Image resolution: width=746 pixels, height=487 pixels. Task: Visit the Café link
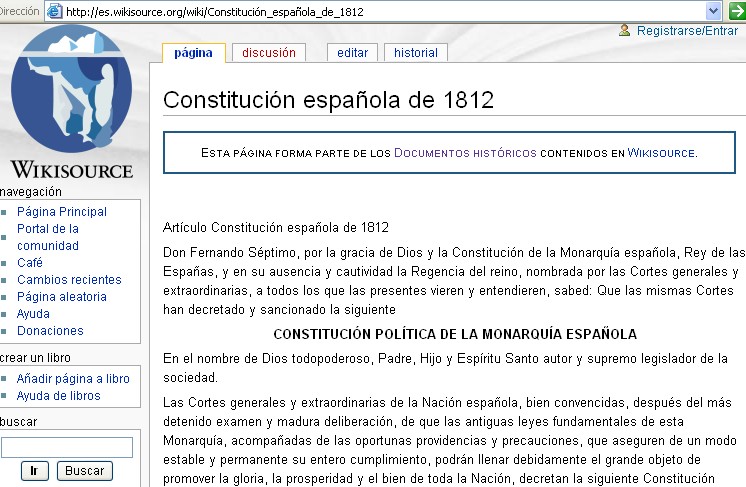[x=29, y=263]
